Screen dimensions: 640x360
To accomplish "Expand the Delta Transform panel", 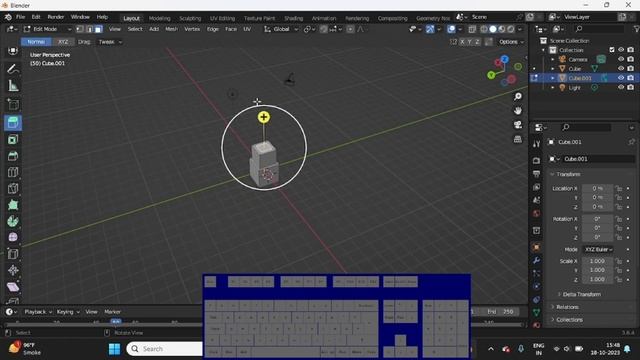I will [x=581, y=294].
